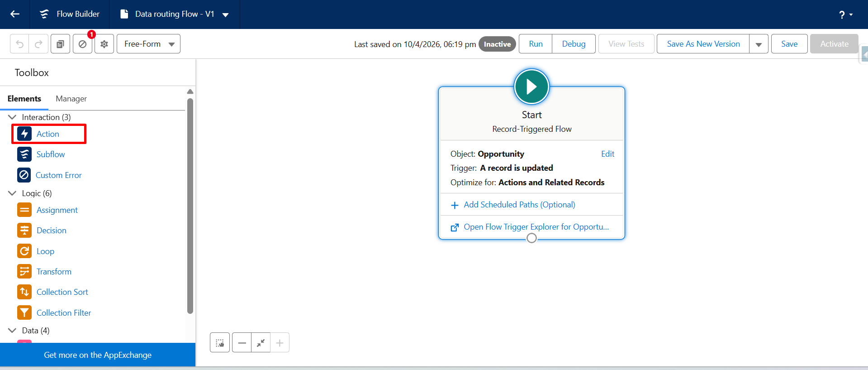Viewport: 868px width, 370px height.
Task: Open the help question mark menu
Action: 845,14
